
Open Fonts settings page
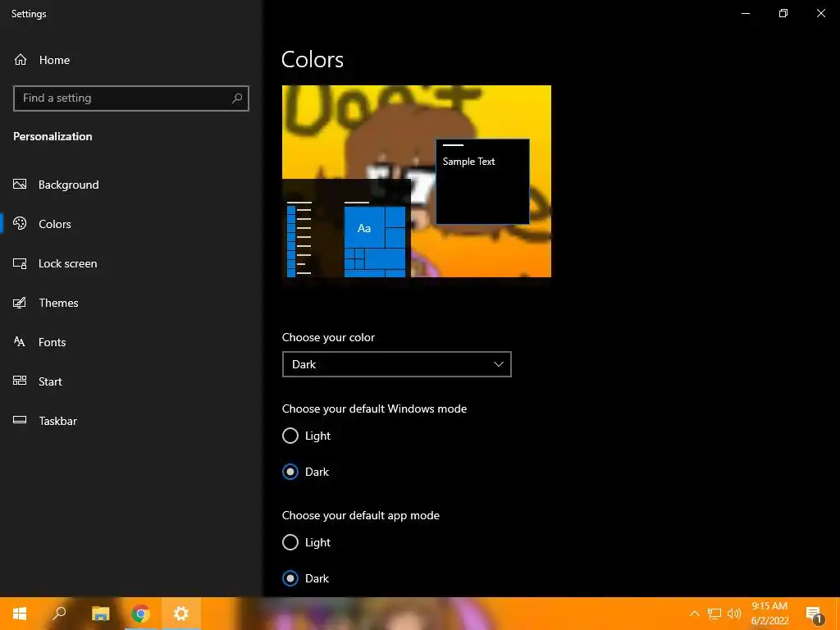pyautogui.click(x=52, y=342)
